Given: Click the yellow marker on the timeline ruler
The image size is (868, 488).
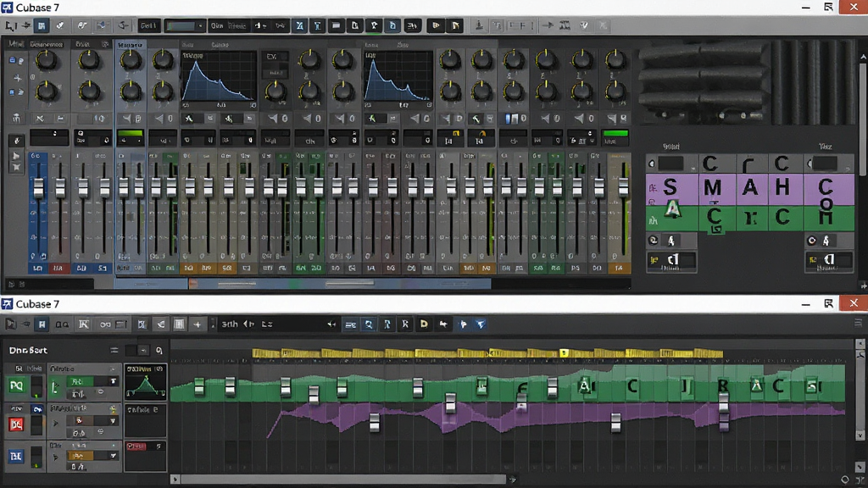Looking at the screenshot, I should (x=564, y=353).
